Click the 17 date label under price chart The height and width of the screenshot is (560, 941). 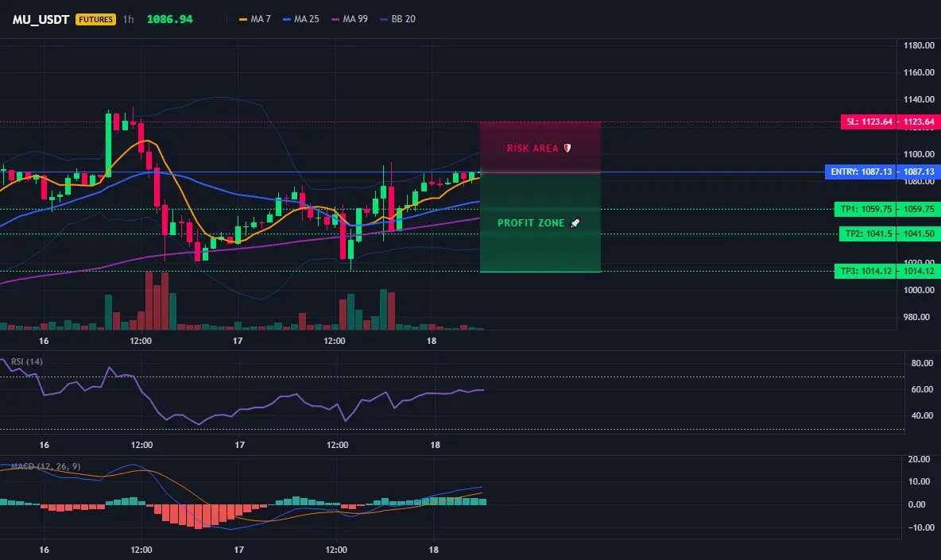(238, 341)
